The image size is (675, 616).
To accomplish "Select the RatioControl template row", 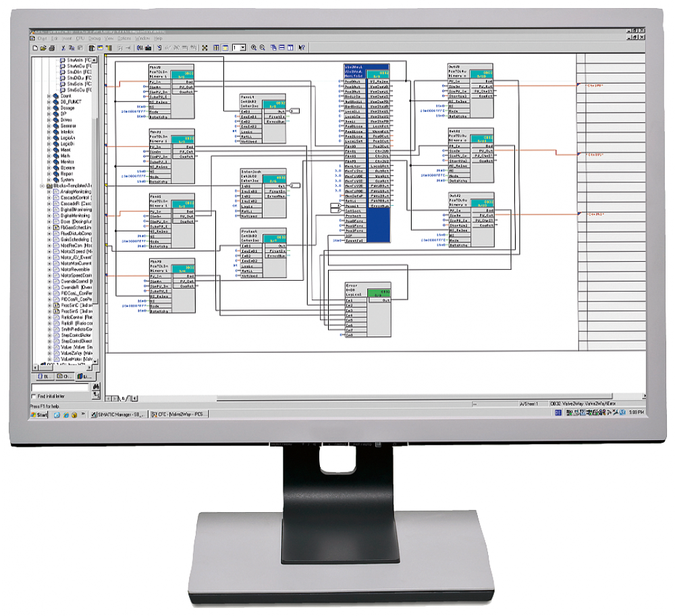I will tap(72, 317).
